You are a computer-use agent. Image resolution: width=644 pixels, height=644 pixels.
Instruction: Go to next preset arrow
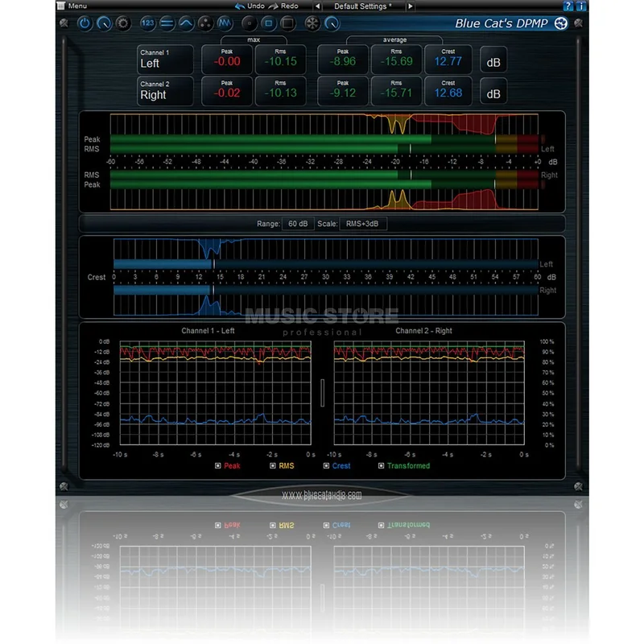410,6
